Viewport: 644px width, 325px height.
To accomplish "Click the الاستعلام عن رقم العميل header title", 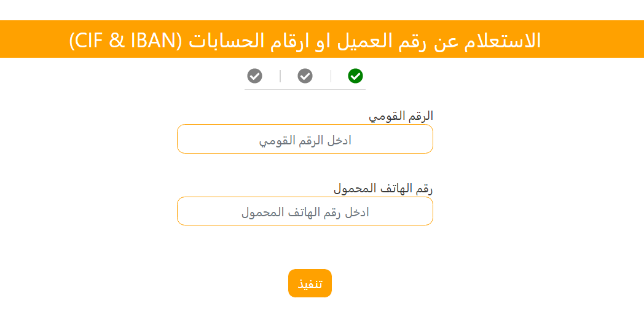I will [369, 40].
